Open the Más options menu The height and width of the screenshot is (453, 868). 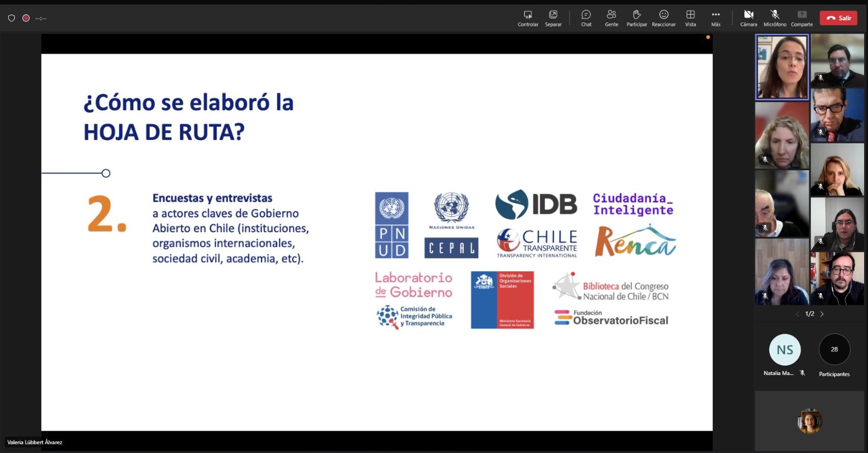716,18
